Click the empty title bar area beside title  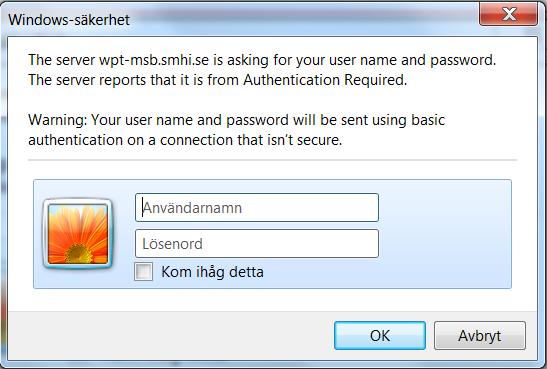click(304, 18)
